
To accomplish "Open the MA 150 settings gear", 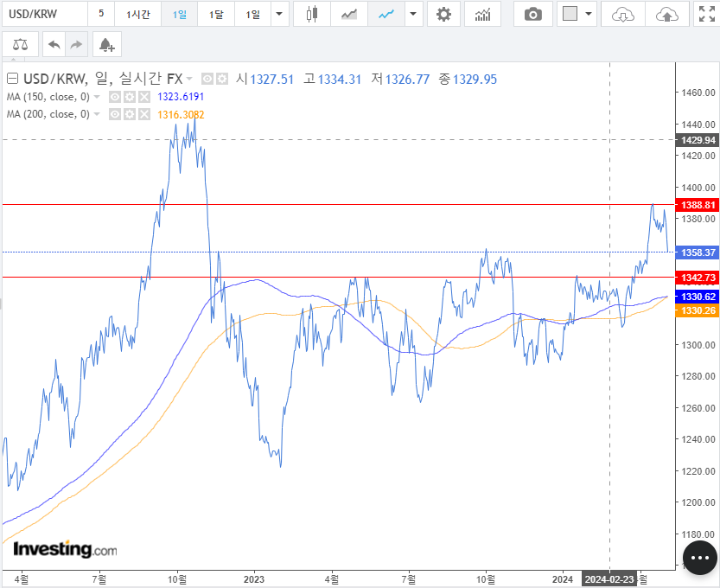I will (x=130, y=97).
